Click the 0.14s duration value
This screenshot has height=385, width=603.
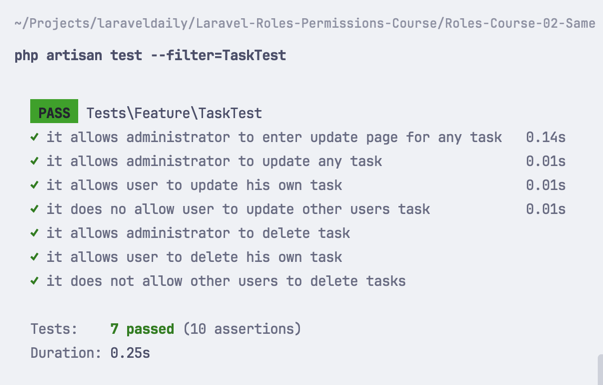click(x=546, y=137)
